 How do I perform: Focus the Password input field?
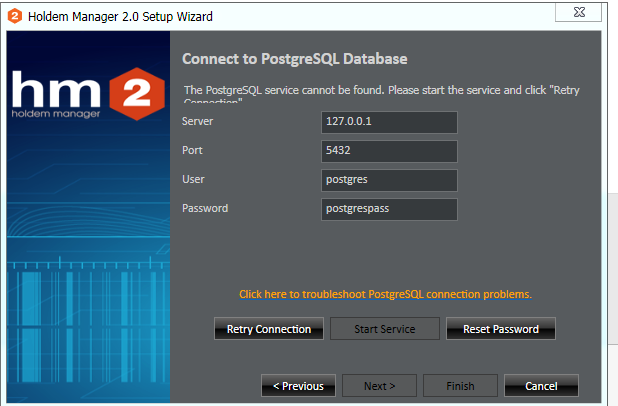point(389,209)
